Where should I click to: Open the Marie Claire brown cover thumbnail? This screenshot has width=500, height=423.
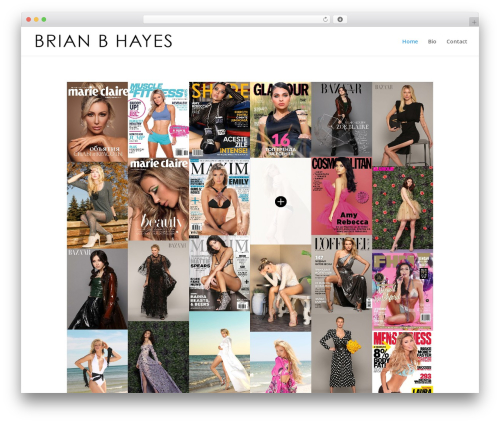click(x=97, y=122)
